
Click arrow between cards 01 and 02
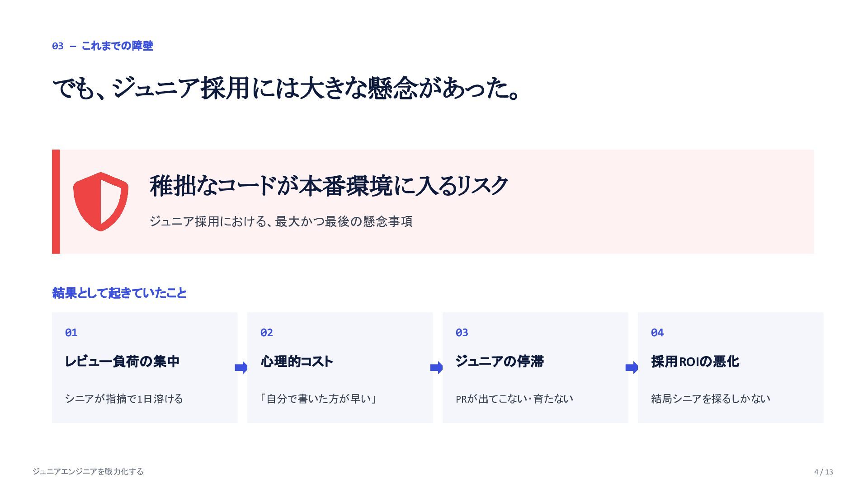click(x=241, y=368)
